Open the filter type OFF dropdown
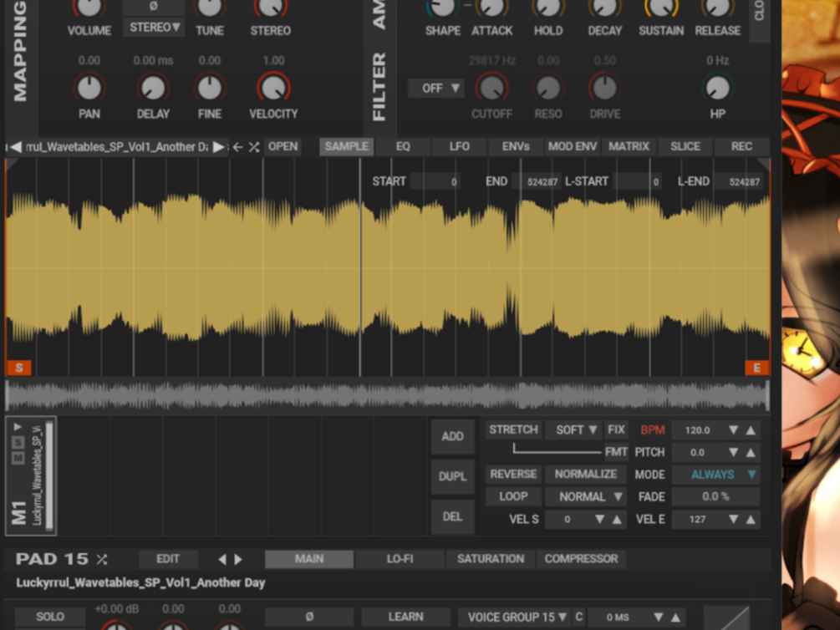 [x=435, y=88]
